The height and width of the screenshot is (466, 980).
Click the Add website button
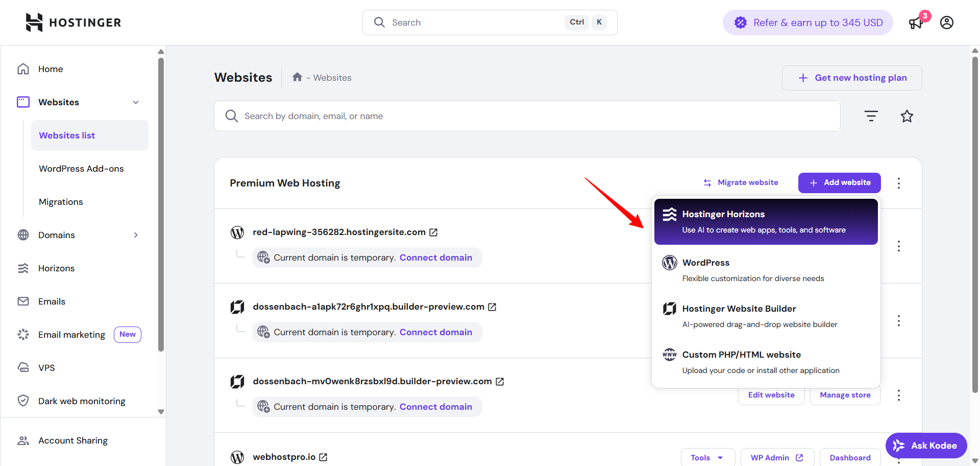[x=840, y=183]
